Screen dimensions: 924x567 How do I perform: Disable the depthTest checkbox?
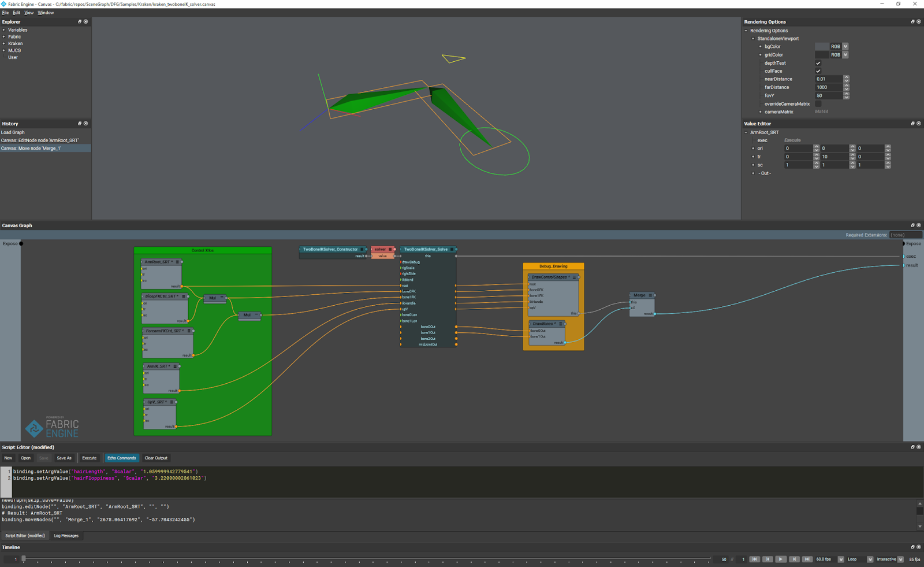pyautogui.click(x=818, y=63)
